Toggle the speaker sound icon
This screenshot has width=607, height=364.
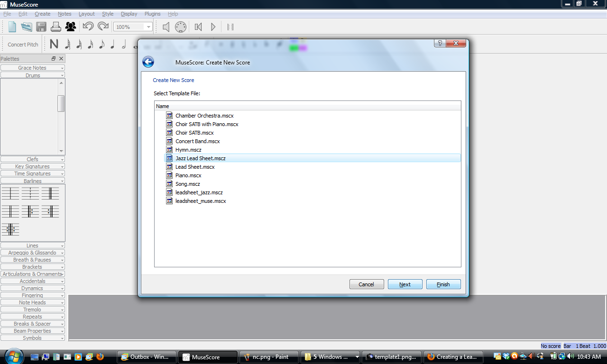pyautogui.click(x=166, y=27)
